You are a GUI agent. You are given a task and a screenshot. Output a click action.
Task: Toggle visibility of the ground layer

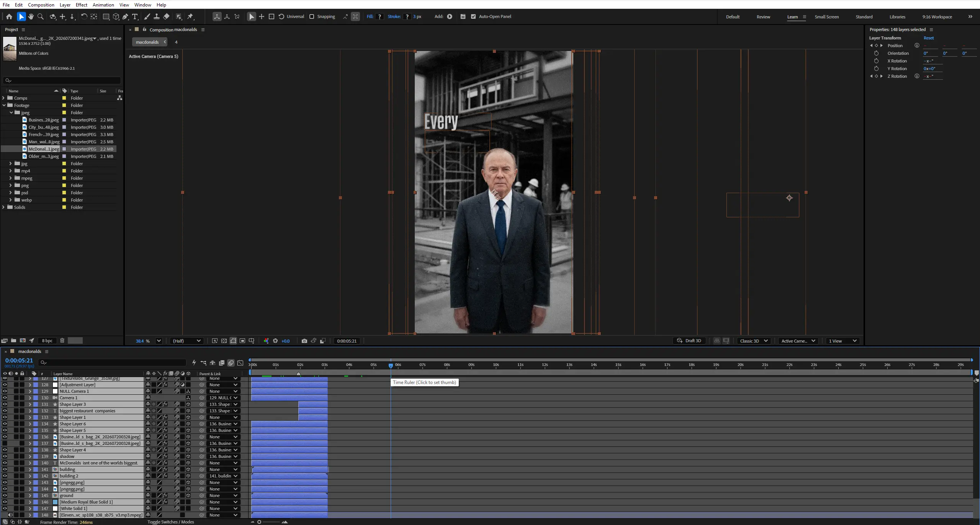coord(5,495)
